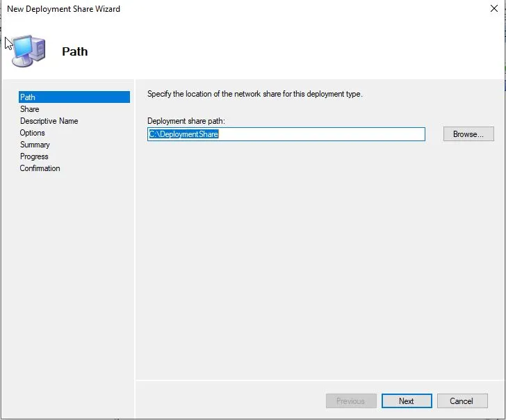Select the Options wizard step
The image size is (506, 420).
click(x=33, y=133)
